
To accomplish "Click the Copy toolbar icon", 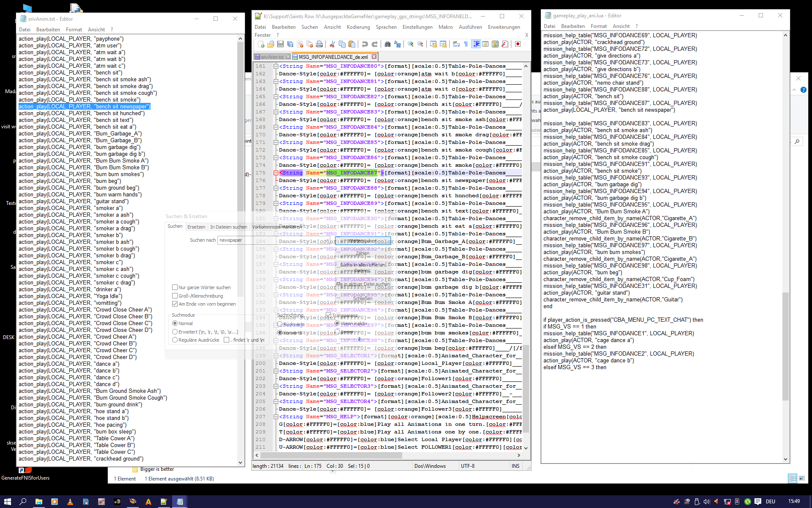I will [x=342, y=44].
